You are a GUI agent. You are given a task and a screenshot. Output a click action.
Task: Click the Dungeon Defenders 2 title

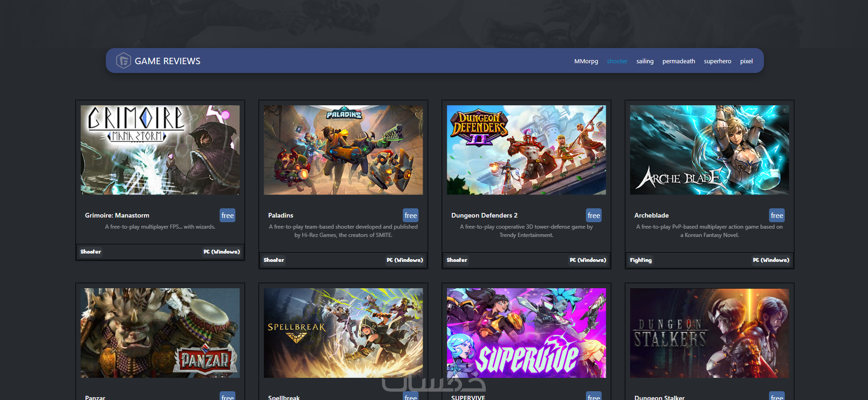point(484,215)
